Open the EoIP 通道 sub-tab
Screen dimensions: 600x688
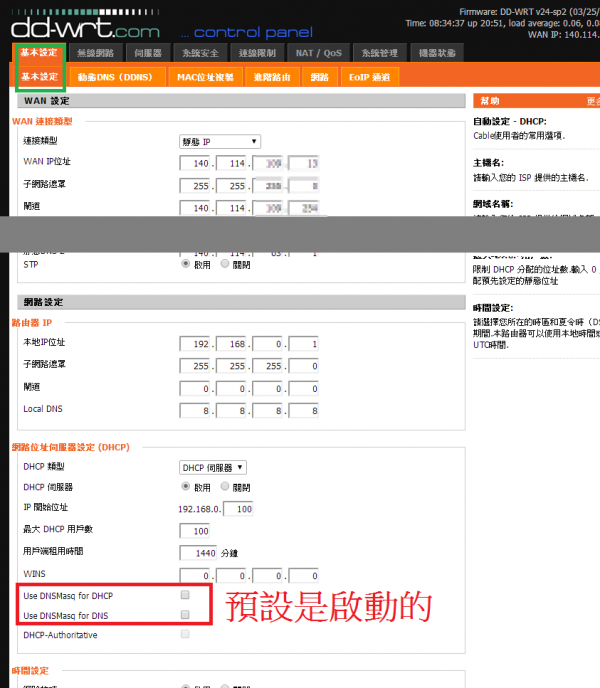tap(371, 76)
